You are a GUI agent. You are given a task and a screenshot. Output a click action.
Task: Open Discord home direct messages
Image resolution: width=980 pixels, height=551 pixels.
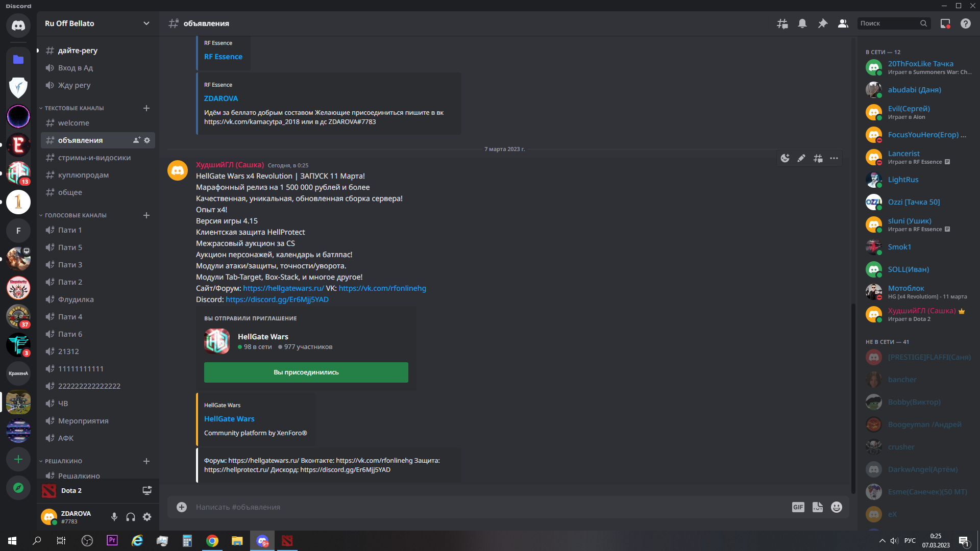click(x=18, y=26)
